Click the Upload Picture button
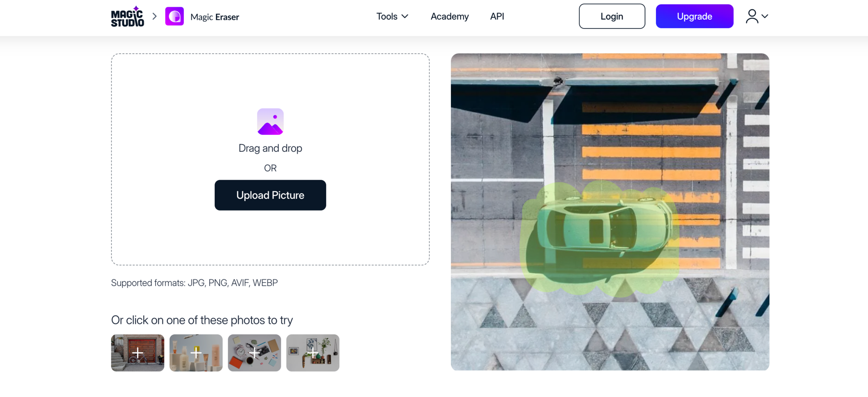Screen dimensions: 868x397 [270, 195]
